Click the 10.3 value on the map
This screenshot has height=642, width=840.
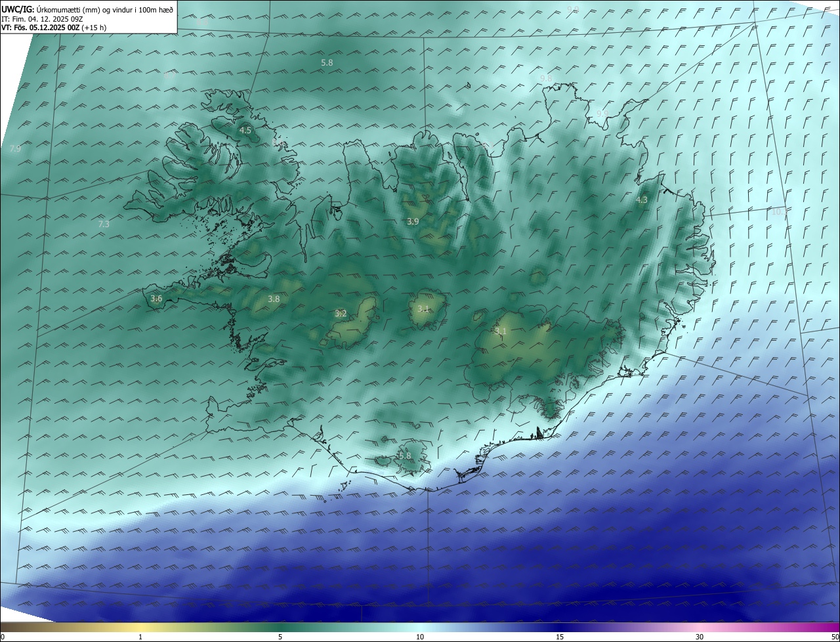pos(779,211)
